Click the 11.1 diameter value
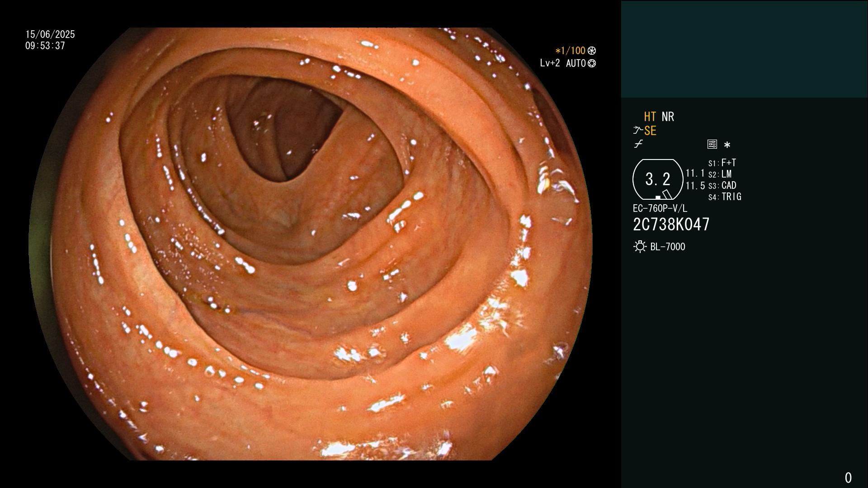Viewport: 868px width, 488px height. 695,173
